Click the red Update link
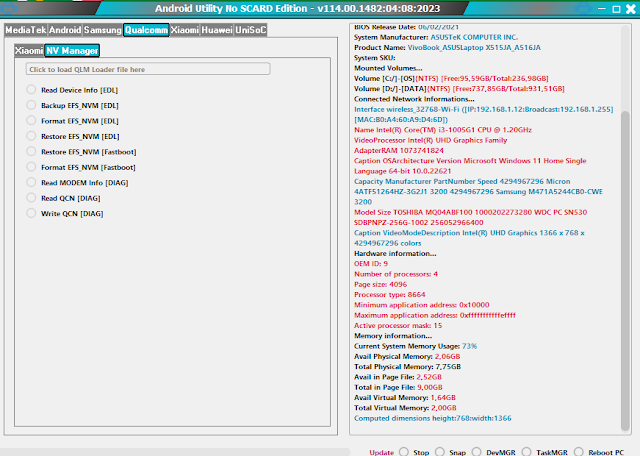The image size is (640, 456). click(x=381, y=452)
